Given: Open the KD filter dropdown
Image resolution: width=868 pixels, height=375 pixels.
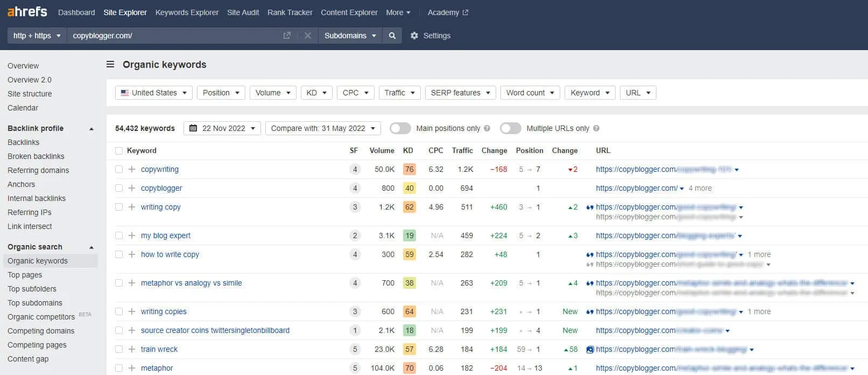Looking at the screenshot, I should pos(316,93).
